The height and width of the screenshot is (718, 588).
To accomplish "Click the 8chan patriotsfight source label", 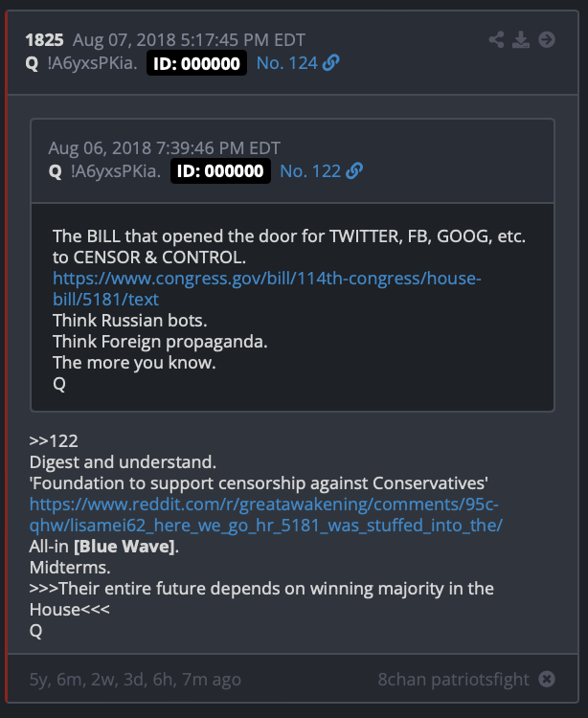I will pyautogui.click(x=453, y=680).
